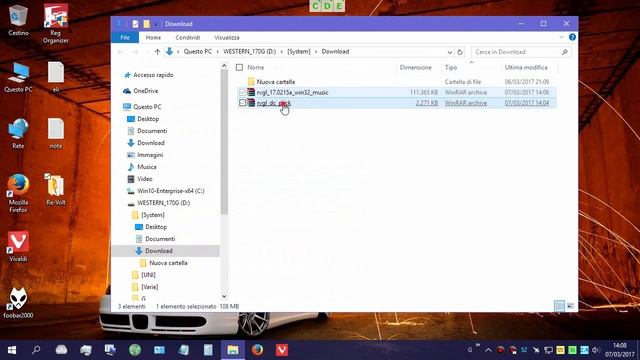Select Musica in navigation pane

click(x=147, y=167)
